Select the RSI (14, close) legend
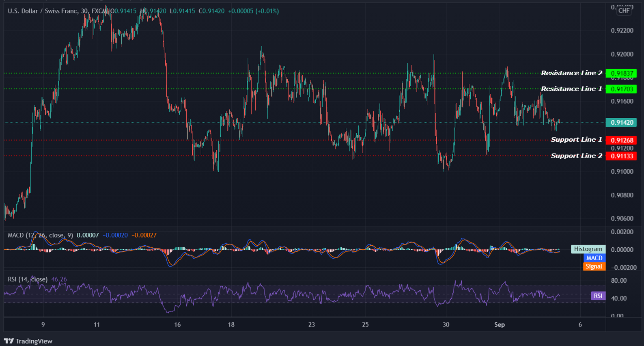This screenshot has width=644, height=346. [x=28, y=279]
